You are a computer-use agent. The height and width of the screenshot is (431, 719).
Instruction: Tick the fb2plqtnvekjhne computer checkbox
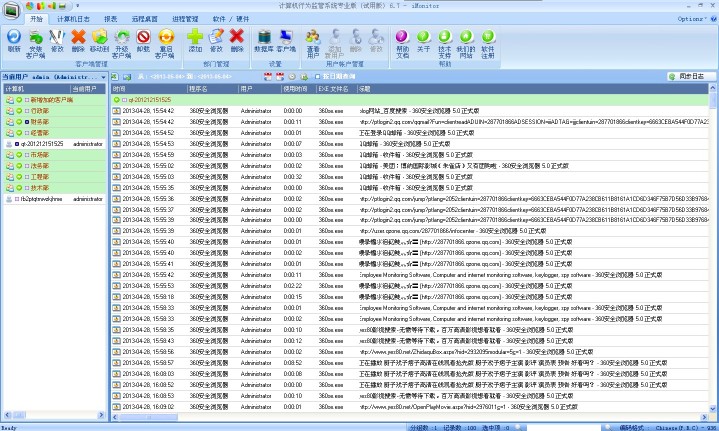tap(17, 199)
